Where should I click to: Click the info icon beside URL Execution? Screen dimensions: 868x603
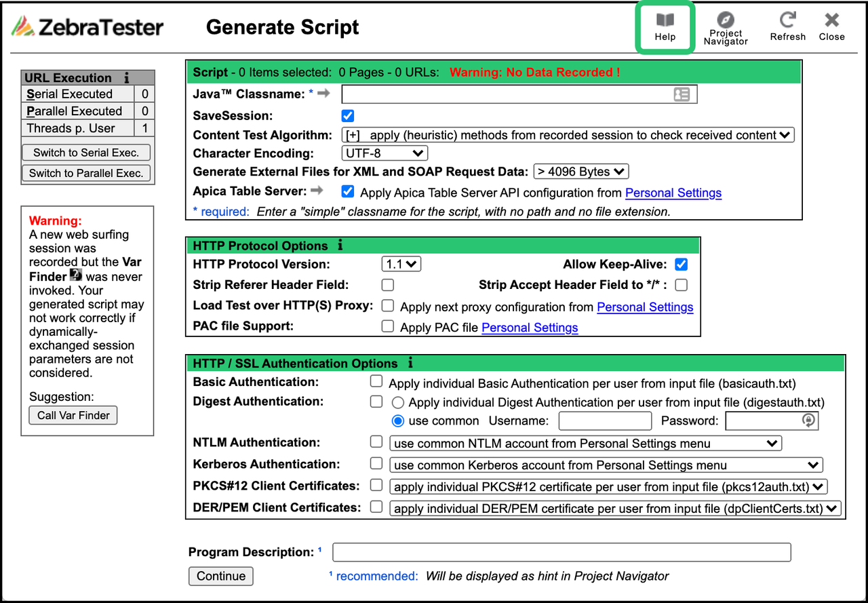tap(126, 78)
